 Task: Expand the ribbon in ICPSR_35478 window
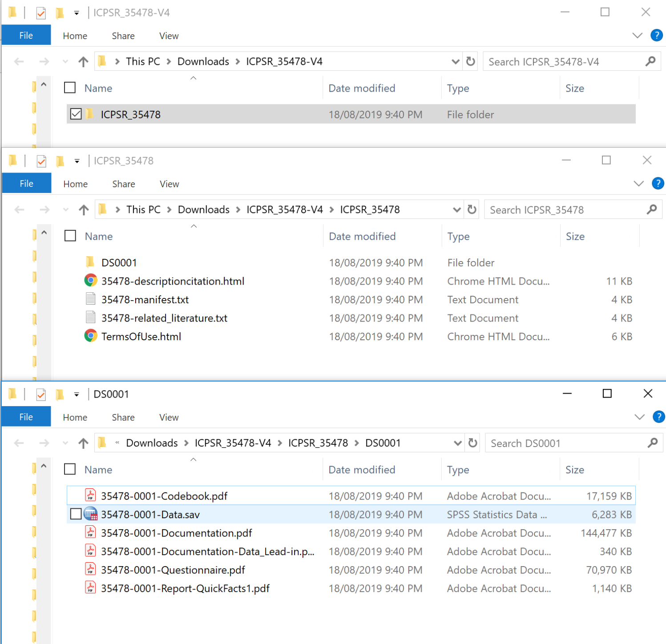[639, 184]
